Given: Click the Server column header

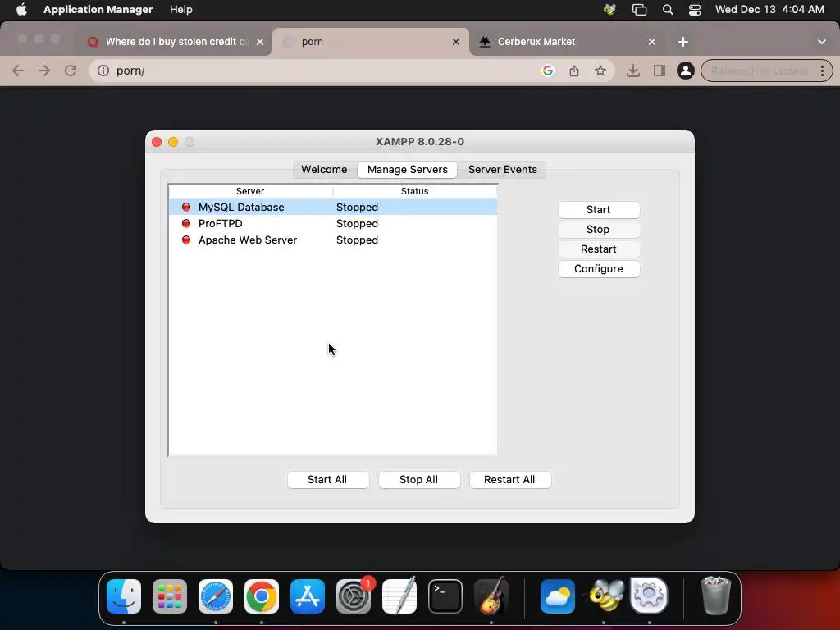Looking at the screenshot, I should [250, 191].
